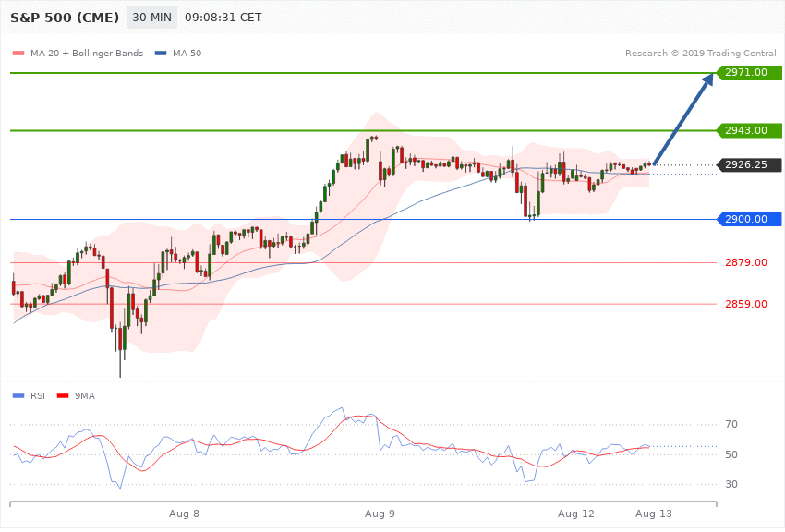Screen dimensions: 785x532
Task: Click the 2879.00 support level label
Action: coord(746,262)
